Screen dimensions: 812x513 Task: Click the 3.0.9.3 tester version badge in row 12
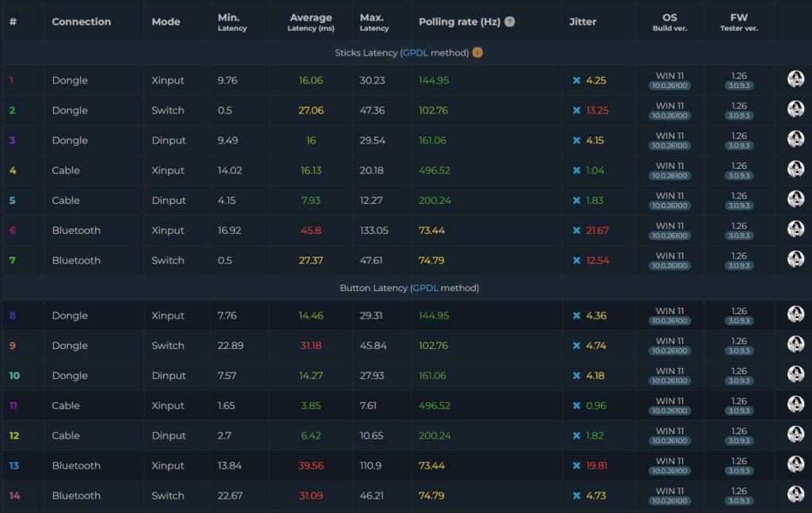pos(739,441)
